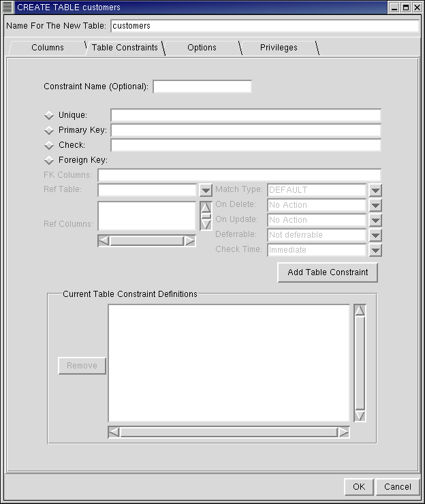This screenshot has height=504, width=425.
Task: Click Ref Columns scroll down arrow
Action: [x=206, y=225]
